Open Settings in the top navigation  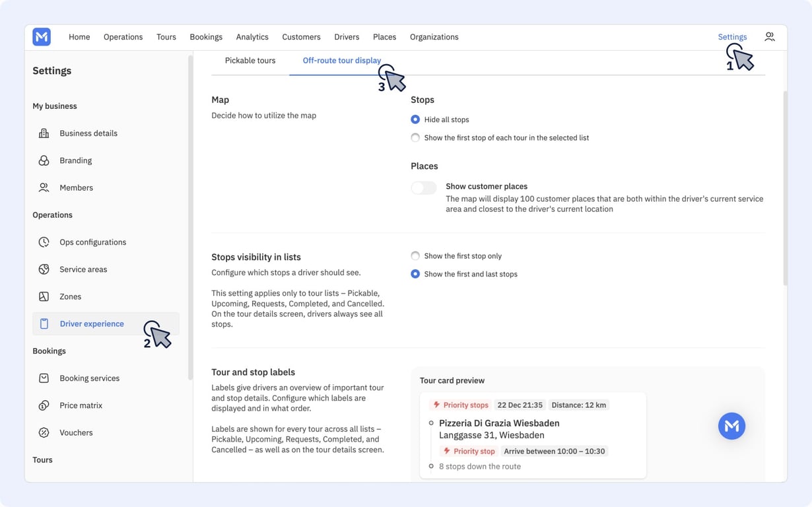coord(732,37)
